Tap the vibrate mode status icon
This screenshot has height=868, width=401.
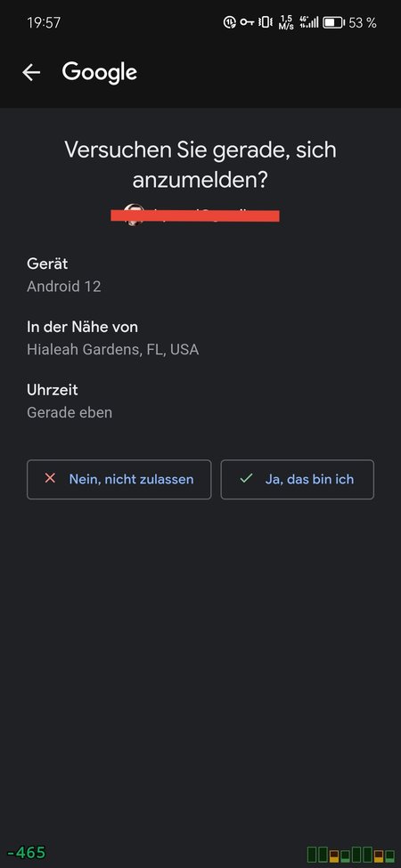(x=266, y=22)
